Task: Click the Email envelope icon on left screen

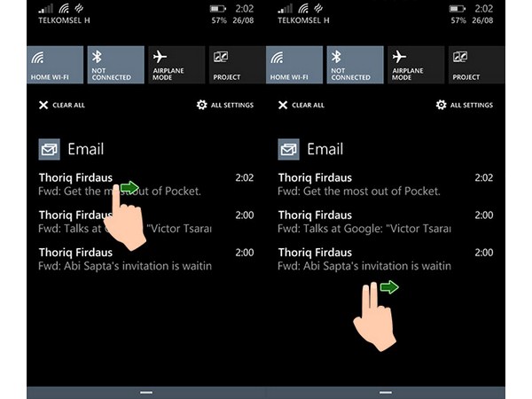Action: coord(50,149)
